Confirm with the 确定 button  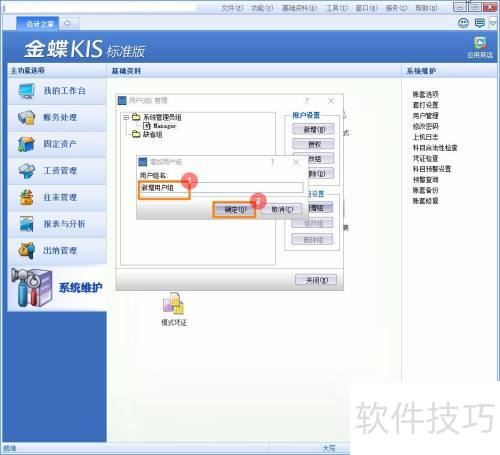(235, 209)
